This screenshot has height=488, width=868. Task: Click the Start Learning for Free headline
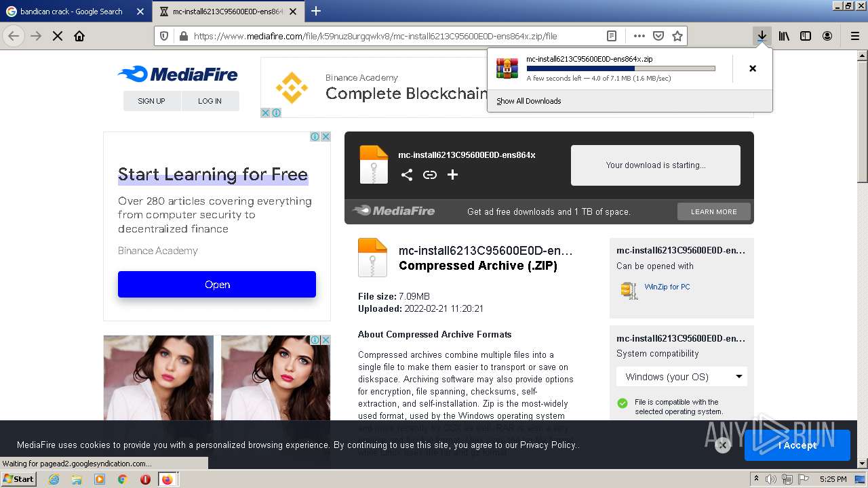click(x=213, y=174)
